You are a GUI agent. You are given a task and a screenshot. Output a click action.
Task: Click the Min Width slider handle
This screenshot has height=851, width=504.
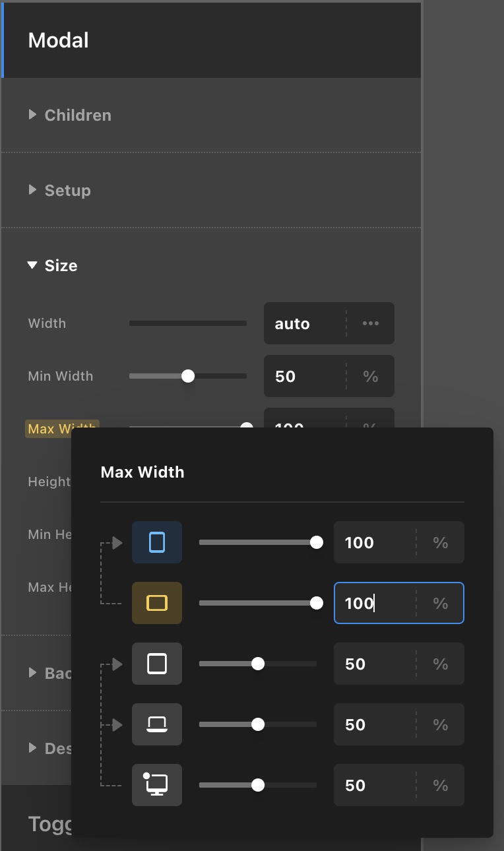(188, 376)
